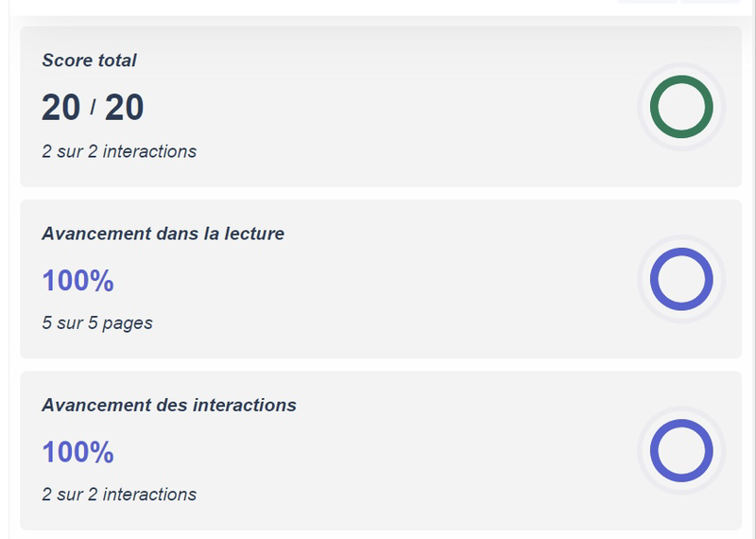Click the "Avancement des interactions" title
The width and height of the screenshot is (756, 539).
point(169,405)
